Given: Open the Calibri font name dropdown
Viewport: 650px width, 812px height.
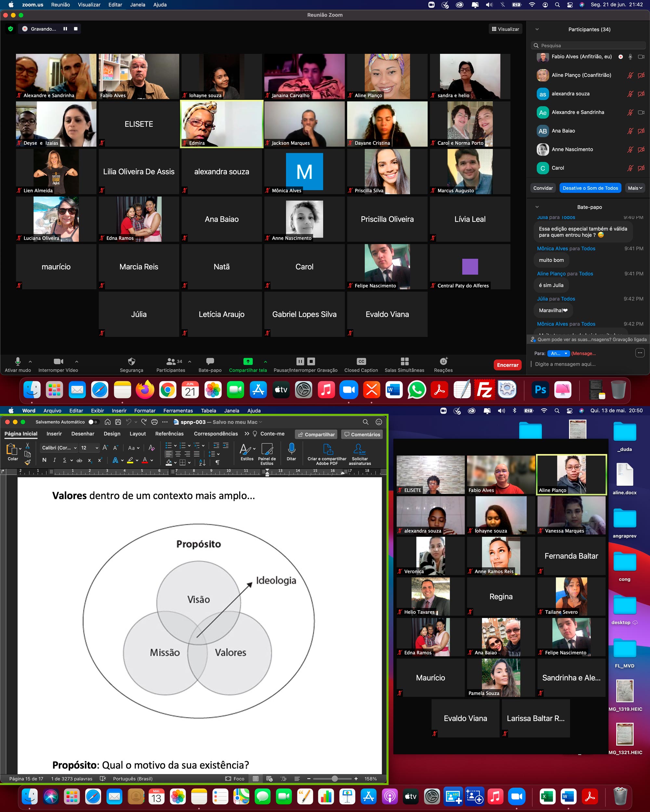Looking at the screenshot, I should pyautogui.click(x=59, y=448).
